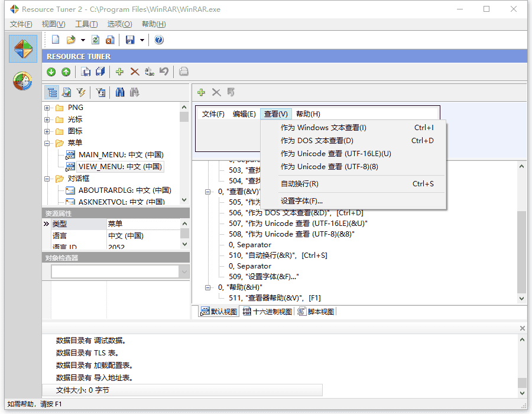Collapse the 0, "查看(&V)" menu node
This screenshot has height=414, width=532.
207,192
